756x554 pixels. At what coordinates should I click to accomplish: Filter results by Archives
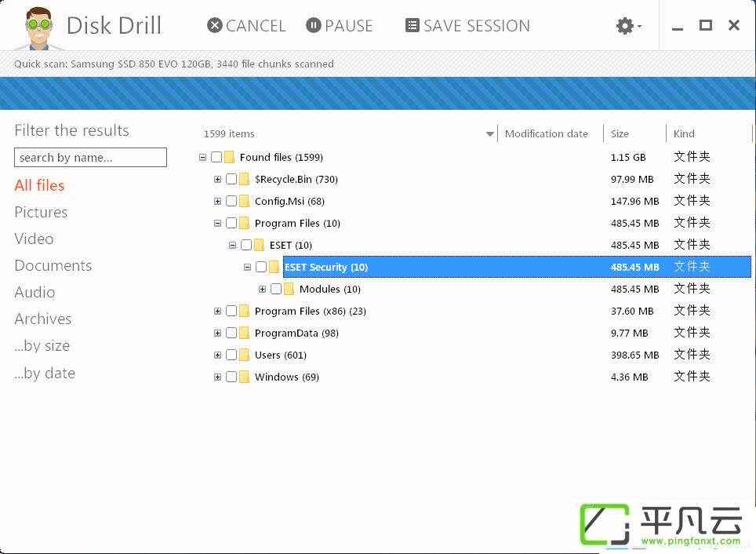point(43,319)
